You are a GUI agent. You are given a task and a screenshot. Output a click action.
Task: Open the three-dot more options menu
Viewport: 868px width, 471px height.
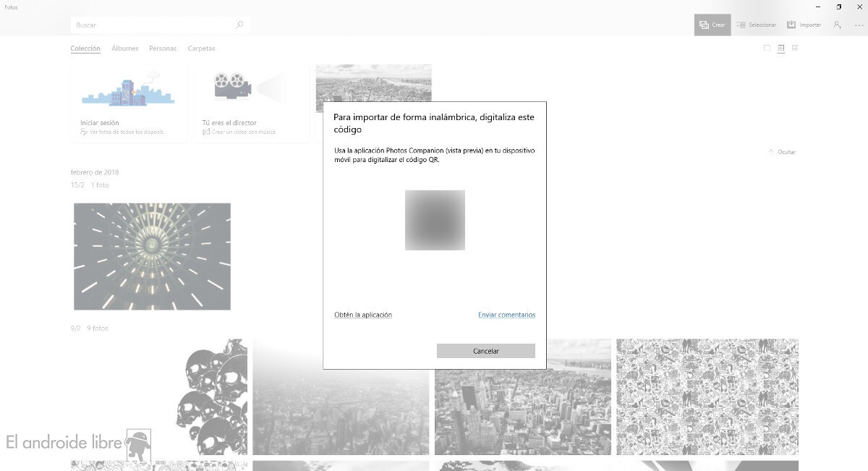coord(859,25)
